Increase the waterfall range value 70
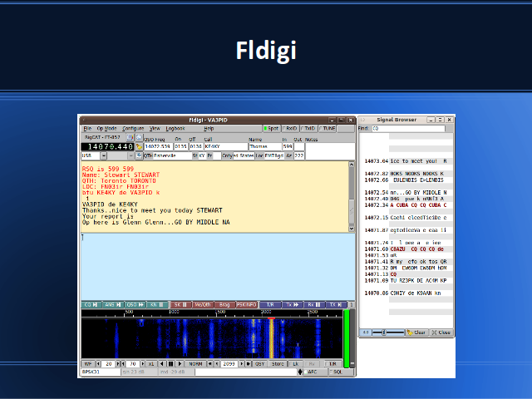Viewport: 532px width, 399px height. click(x=143, y=364)
